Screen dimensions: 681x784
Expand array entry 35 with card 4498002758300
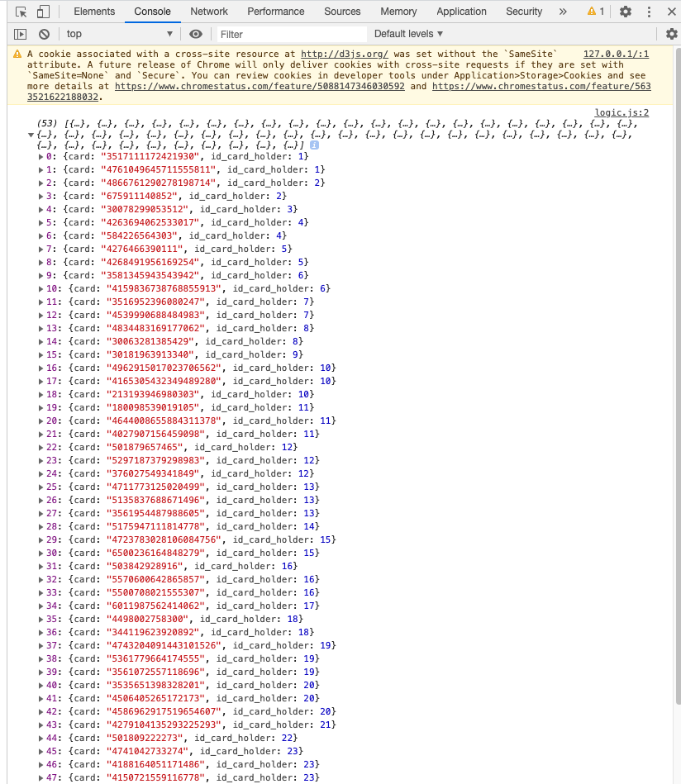click(x=40, y=619)
